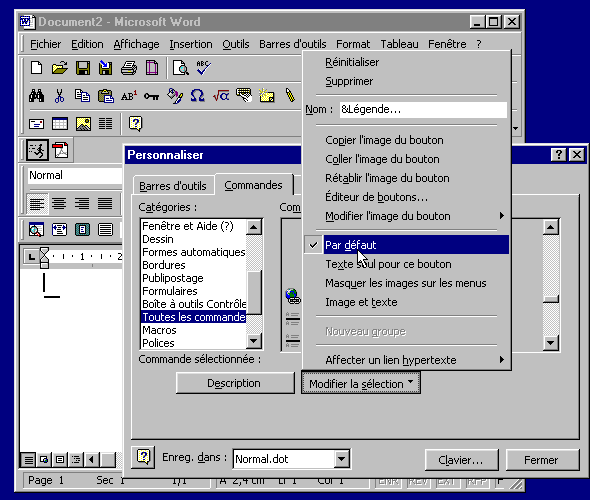Click the toolbar help question bubble icon

click(x=135, y=123)
